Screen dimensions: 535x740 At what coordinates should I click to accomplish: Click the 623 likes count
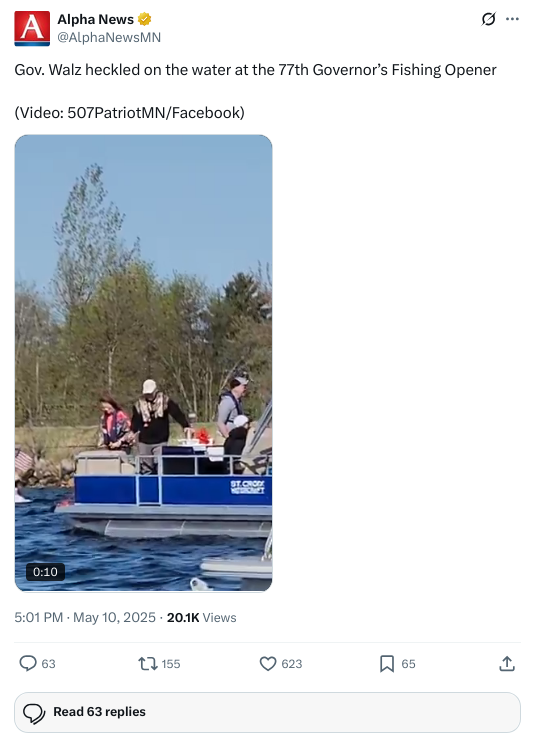(292, 664)
